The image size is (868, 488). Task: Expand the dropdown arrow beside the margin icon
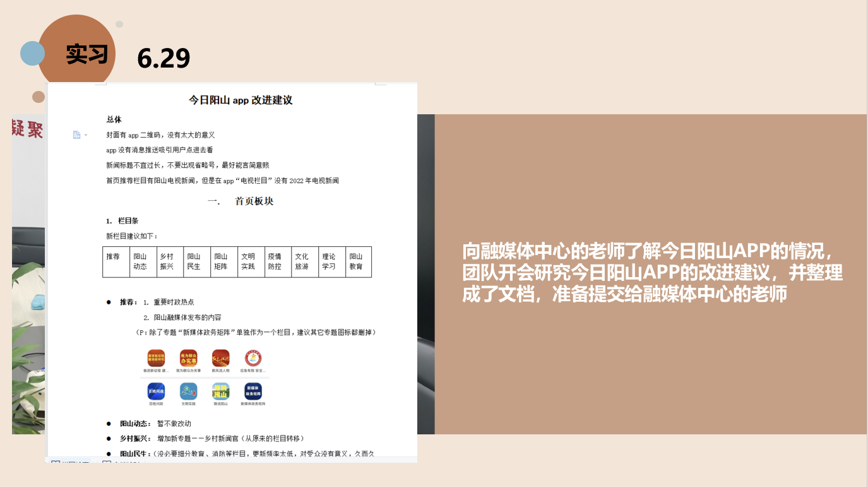[86, 135]
